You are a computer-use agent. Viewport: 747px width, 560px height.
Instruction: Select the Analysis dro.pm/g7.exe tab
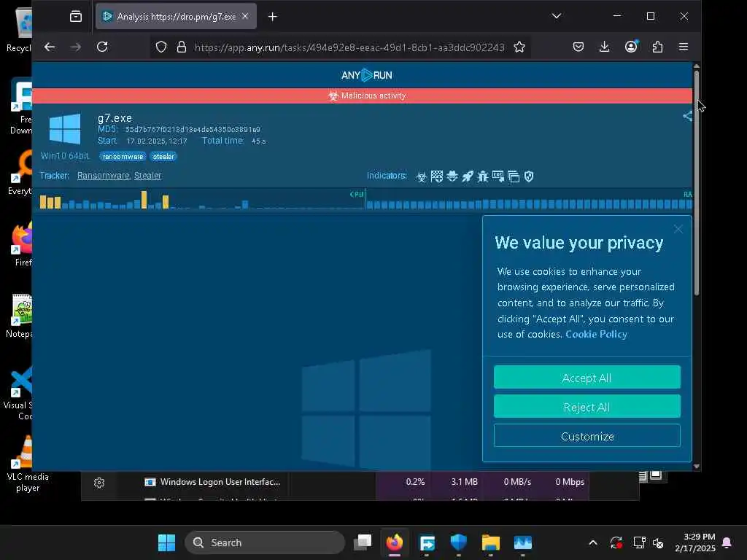(177, 16)
